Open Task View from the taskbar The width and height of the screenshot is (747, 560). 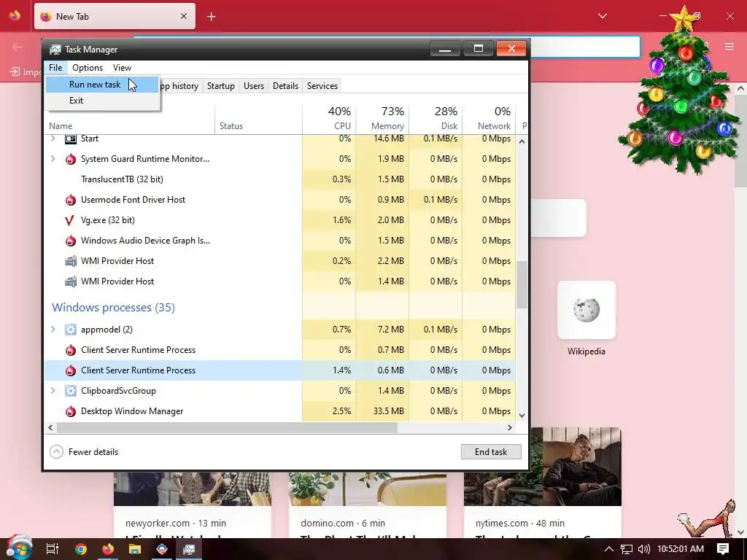click(53, 549)
